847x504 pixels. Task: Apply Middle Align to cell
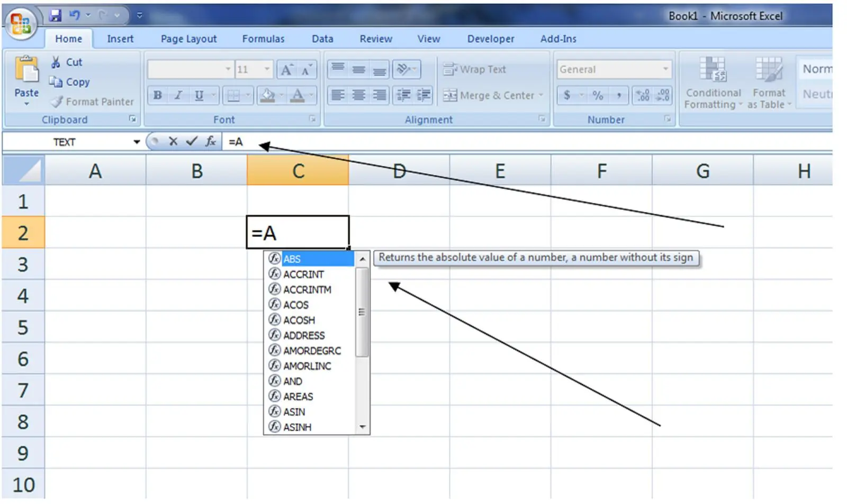point(359,69)
